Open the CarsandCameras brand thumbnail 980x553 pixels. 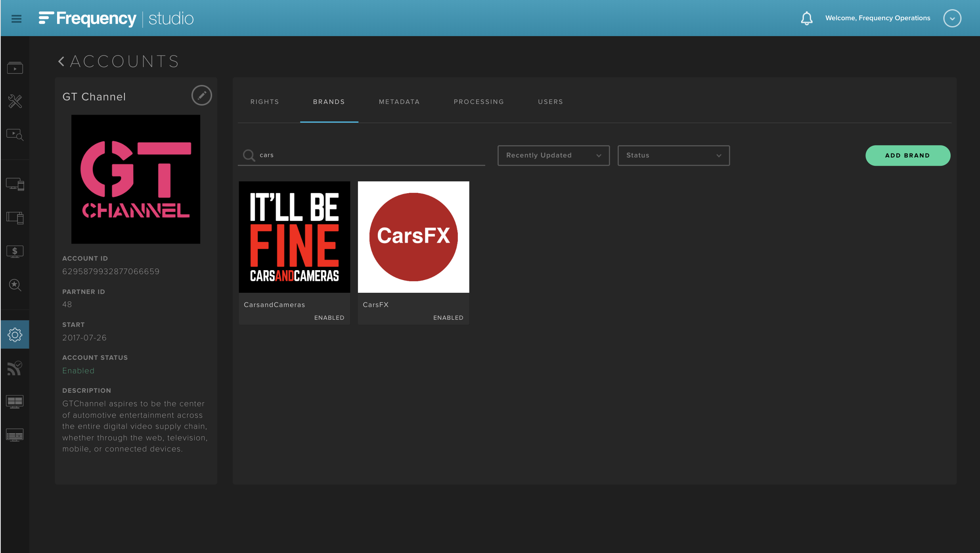(295, 237)
